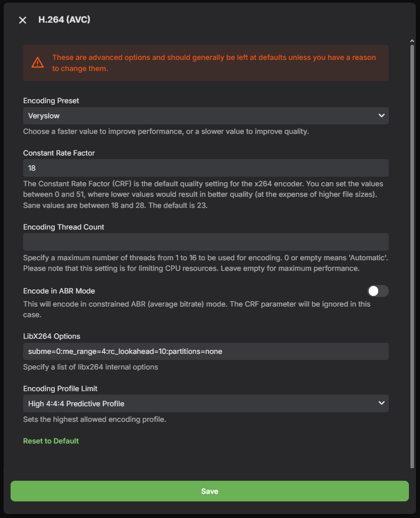This screenshot has width=420, height=518.
Task: Focus the Encoding Thread Count field
Action: [x=206, y=242]
